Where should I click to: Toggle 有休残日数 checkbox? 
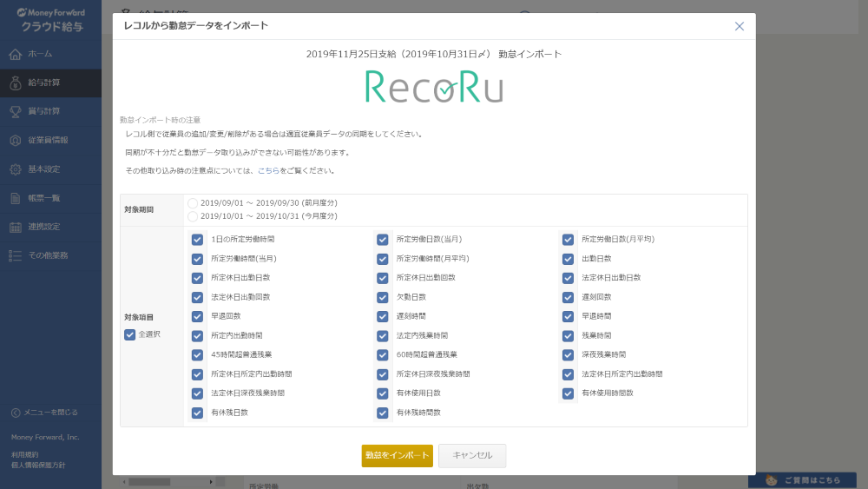point(197,413)
